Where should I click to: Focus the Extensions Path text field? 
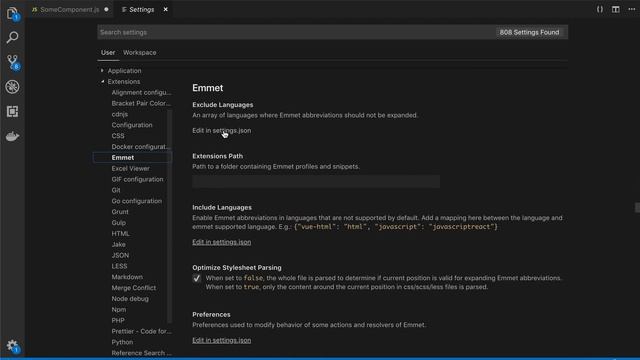pos(316,182)
